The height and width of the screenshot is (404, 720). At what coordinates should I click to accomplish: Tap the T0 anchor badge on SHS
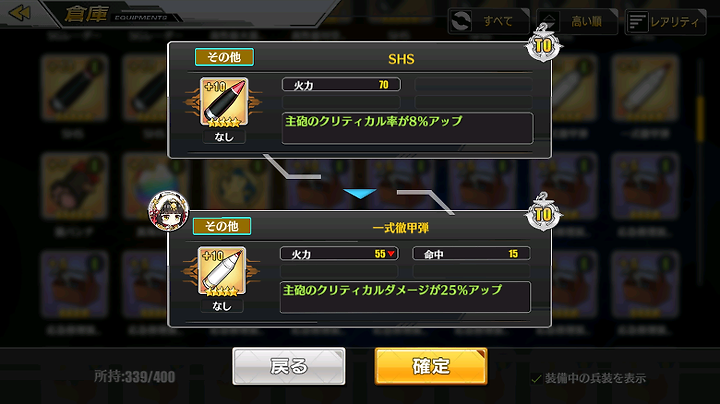click(x=543, y=44)
